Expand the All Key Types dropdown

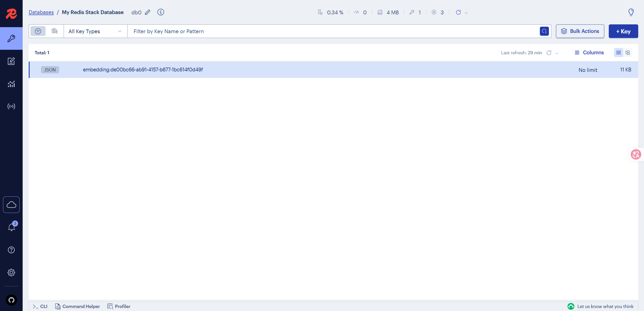tap(95, 31)
